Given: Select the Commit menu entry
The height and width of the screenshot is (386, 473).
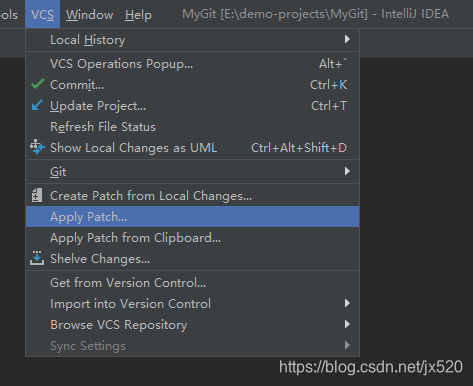Looking at the screenshot, I should (192, 85).
